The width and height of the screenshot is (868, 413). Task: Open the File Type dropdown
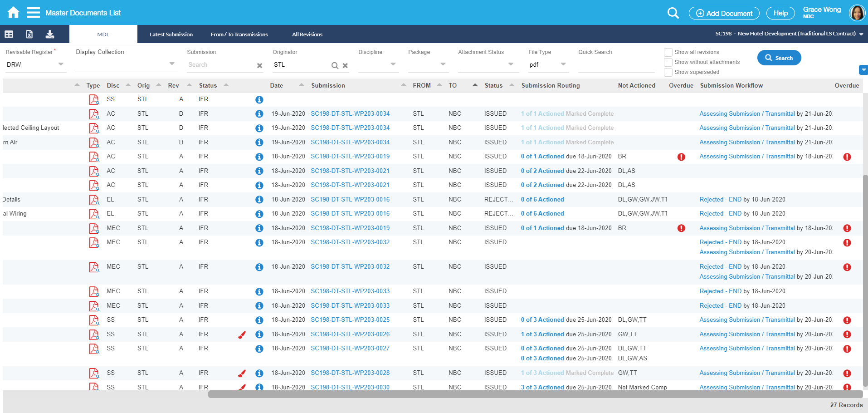tap(563, 64)
